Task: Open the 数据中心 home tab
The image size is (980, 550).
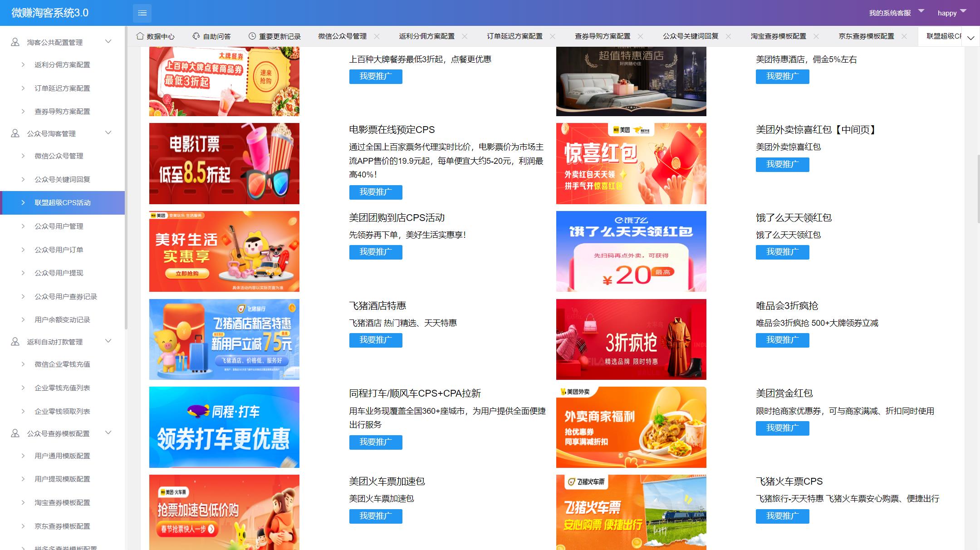Action: click(156, 36)
